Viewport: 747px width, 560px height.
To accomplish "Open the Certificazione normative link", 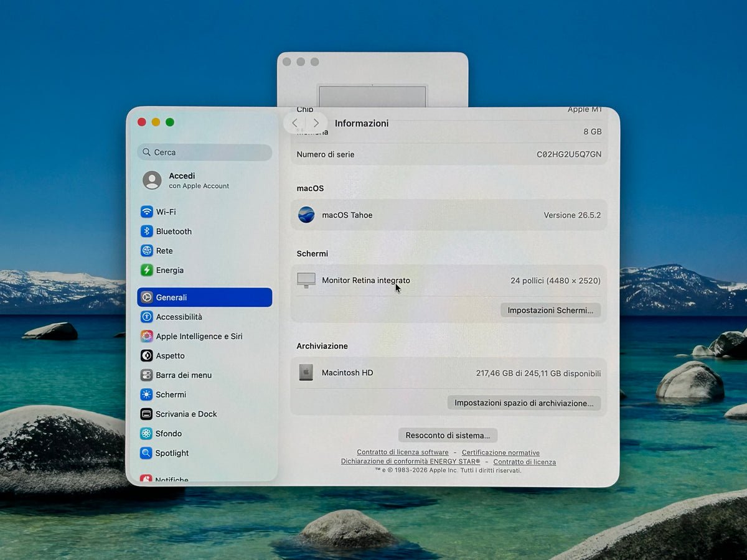I will click(x=500, y=452).
